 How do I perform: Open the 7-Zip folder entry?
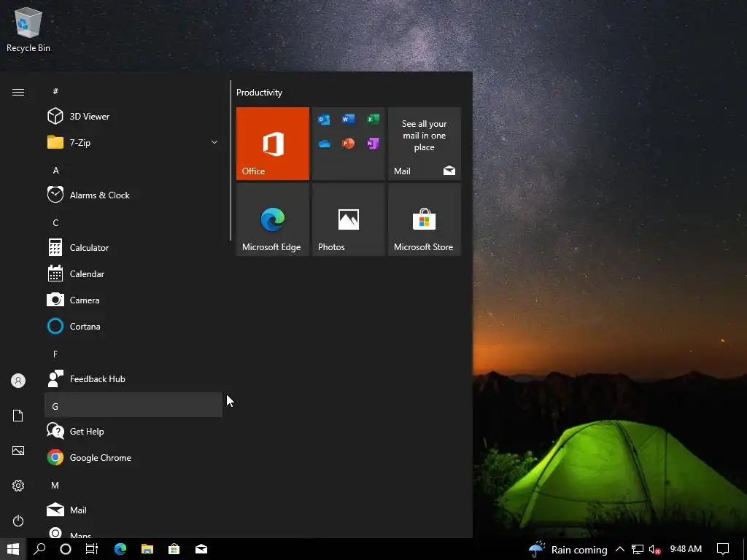[133, 142]
